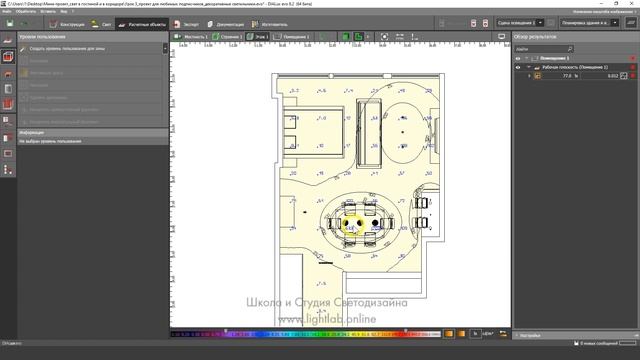Select the third left sidebar calculation tool
The height and width of the screenshot is (360, 640).
(8, 73)
